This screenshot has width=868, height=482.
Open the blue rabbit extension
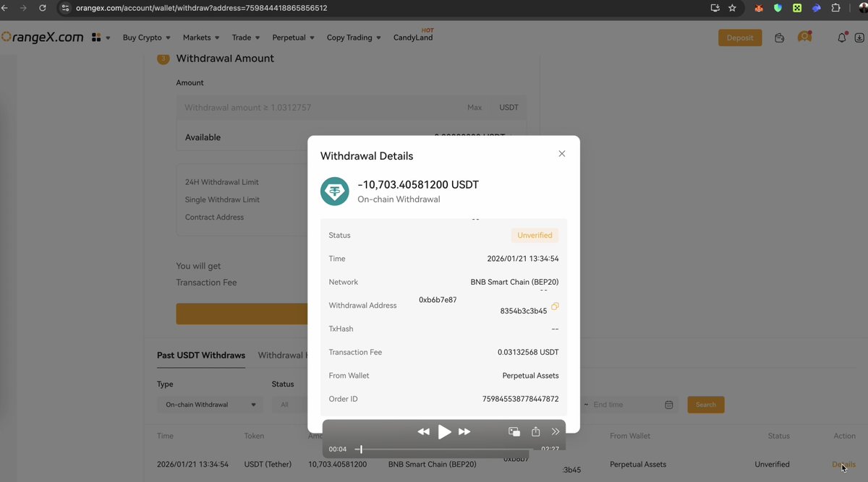pyautogui.click(x=817, y=8)
